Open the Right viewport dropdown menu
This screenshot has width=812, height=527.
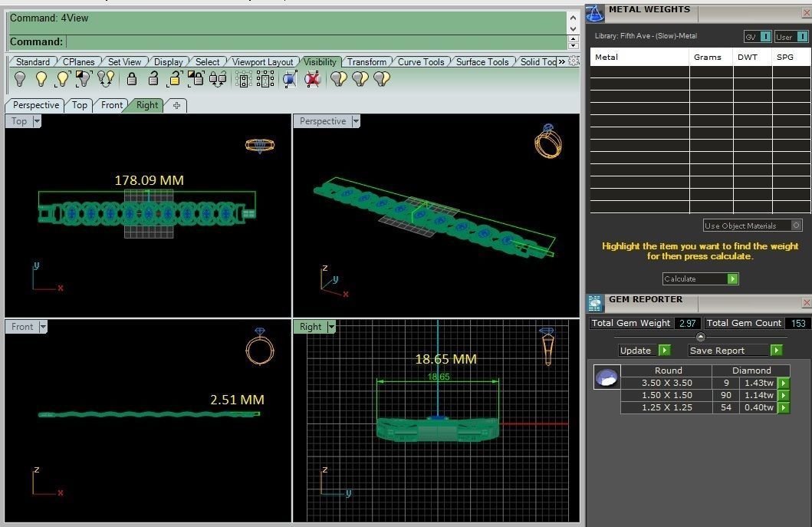tap(331, 327)
